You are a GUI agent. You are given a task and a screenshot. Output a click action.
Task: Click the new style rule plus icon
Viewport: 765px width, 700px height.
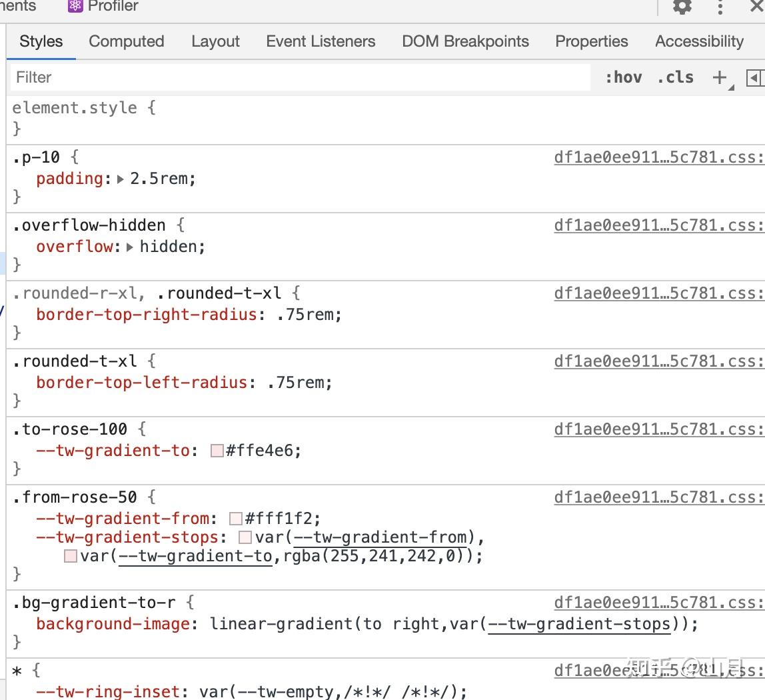(x=719, y=77)
